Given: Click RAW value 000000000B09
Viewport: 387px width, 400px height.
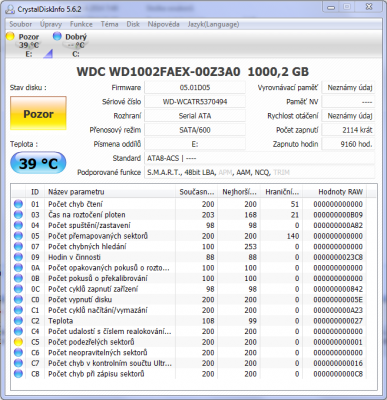Looking at the screenshot, I should tap(338, 215).
